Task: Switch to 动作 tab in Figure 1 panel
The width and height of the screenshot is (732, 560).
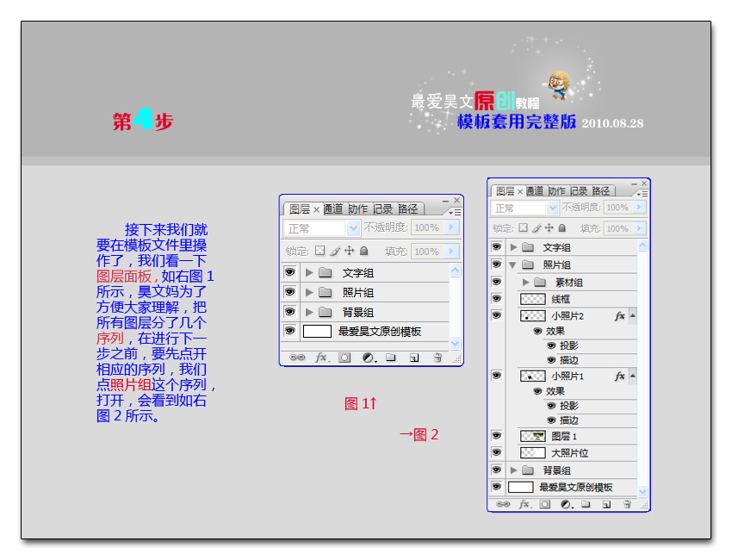Action: point(358,208)
